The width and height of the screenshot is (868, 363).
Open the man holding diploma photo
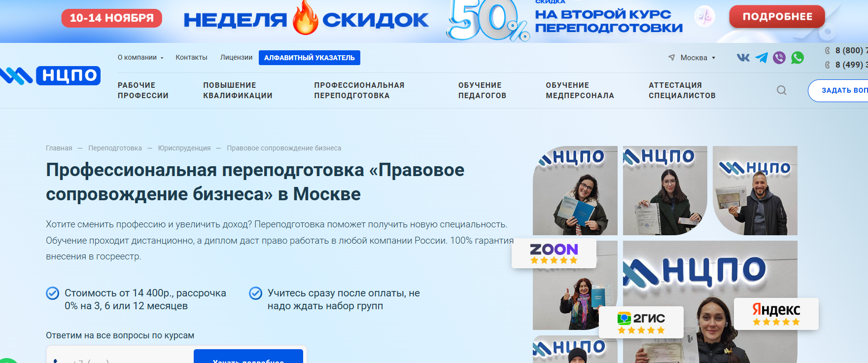click(x=755, y=190)
